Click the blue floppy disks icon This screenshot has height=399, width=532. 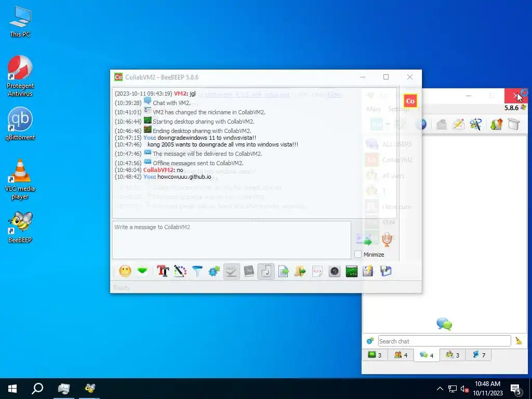(x=386, y=271)
